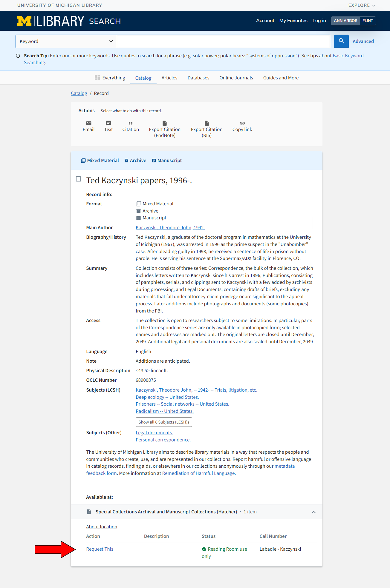Open subject Radicalism -- United States
Viewport: 390px width, 588px height.
coord(165,411)
